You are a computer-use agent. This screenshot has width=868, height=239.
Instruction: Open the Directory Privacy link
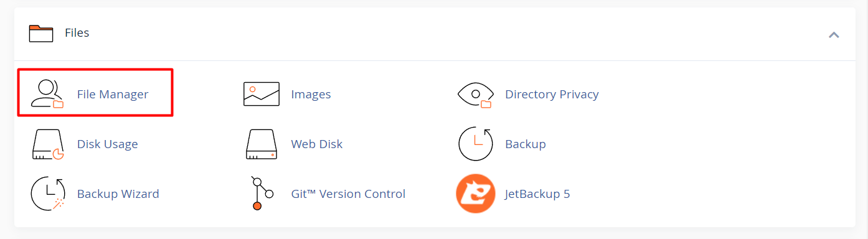click(x=552, y=95)
